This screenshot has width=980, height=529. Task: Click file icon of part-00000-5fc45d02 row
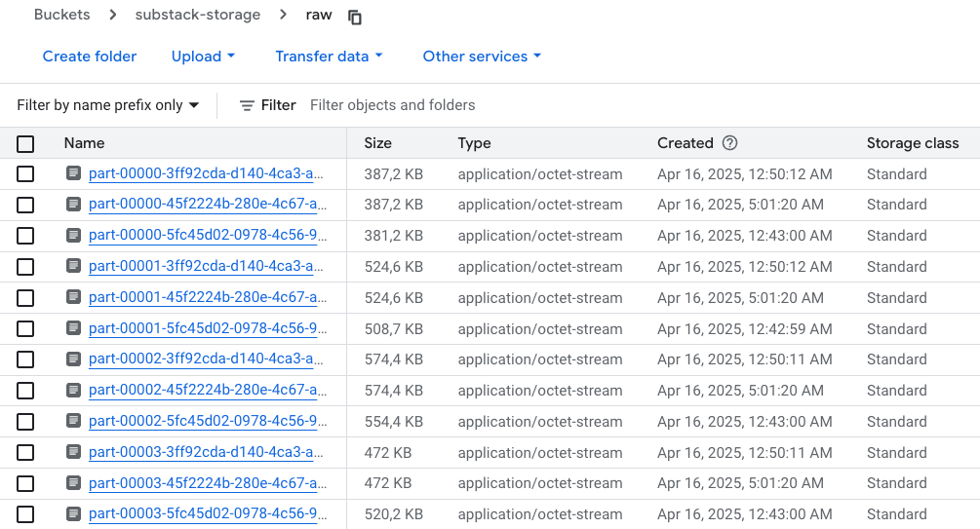pyautogui.click(x=73, y=235)
